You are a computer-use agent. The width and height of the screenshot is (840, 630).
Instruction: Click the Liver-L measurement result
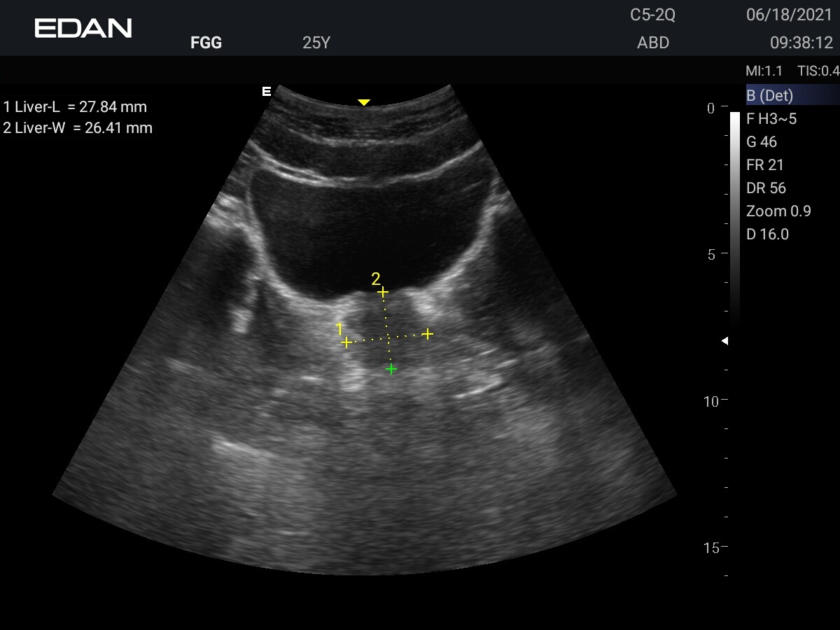pos(76,107)
